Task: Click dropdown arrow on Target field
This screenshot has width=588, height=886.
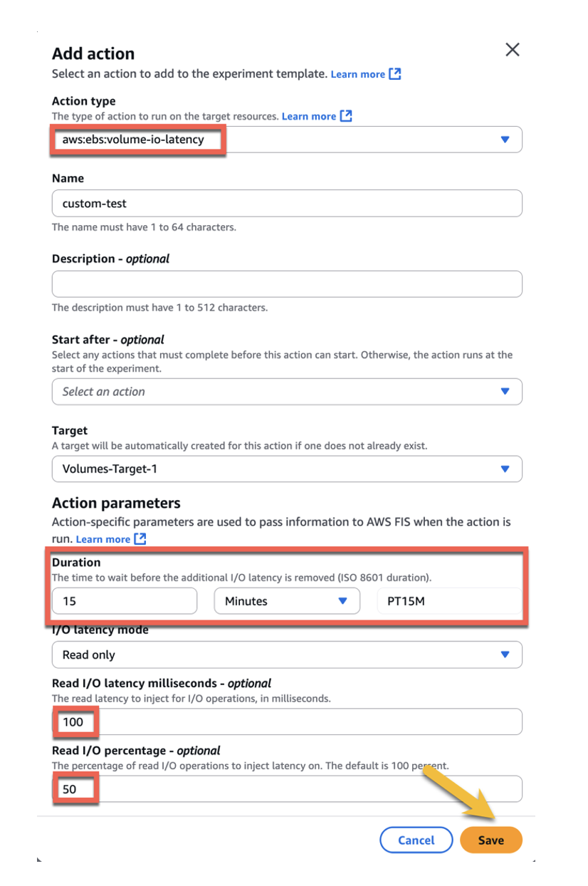Action: point(505,469)
